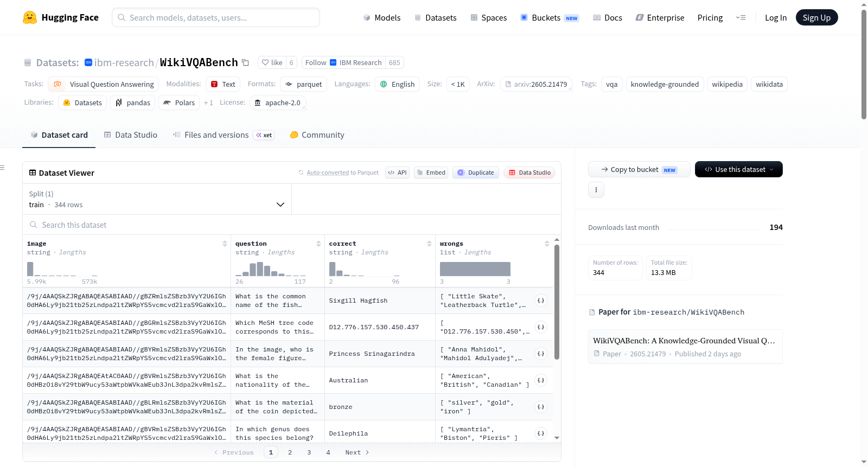Click Copy to bucket

pyautogui.click(x=639, y=169)
